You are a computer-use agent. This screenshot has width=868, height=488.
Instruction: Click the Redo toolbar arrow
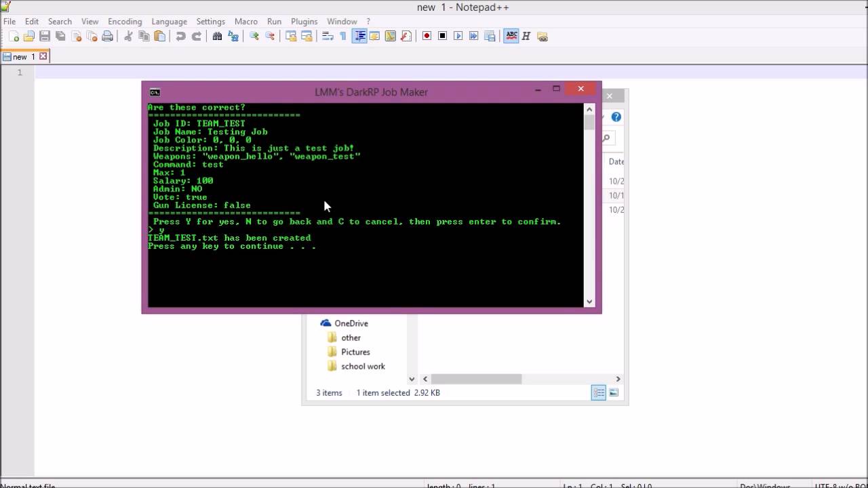pos(196,37)
